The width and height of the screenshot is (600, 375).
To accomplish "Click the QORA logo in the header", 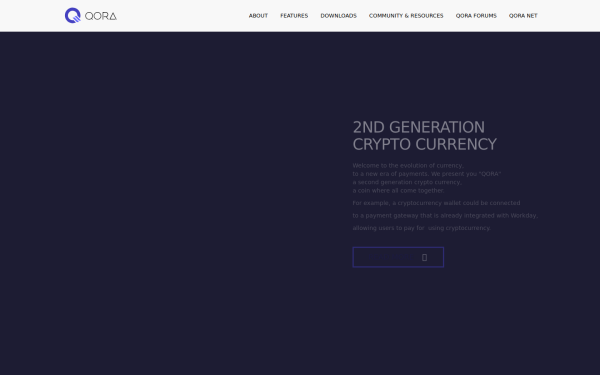I will point(91,15).
